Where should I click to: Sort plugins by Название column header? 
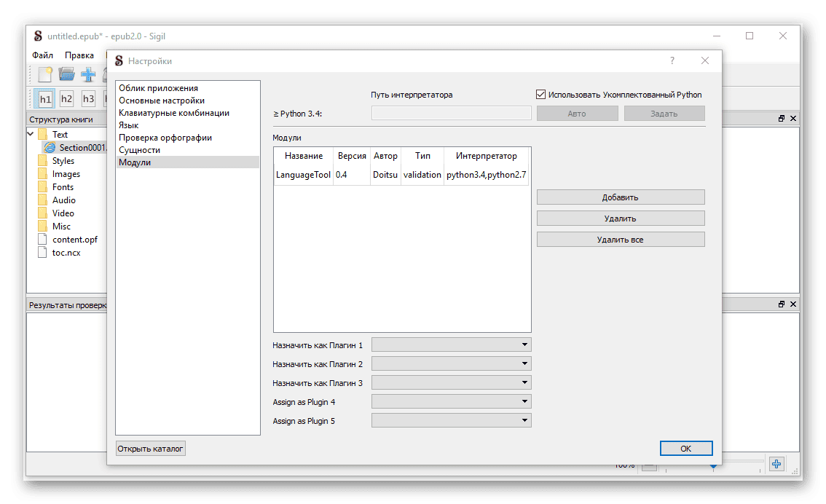(304, 156)
